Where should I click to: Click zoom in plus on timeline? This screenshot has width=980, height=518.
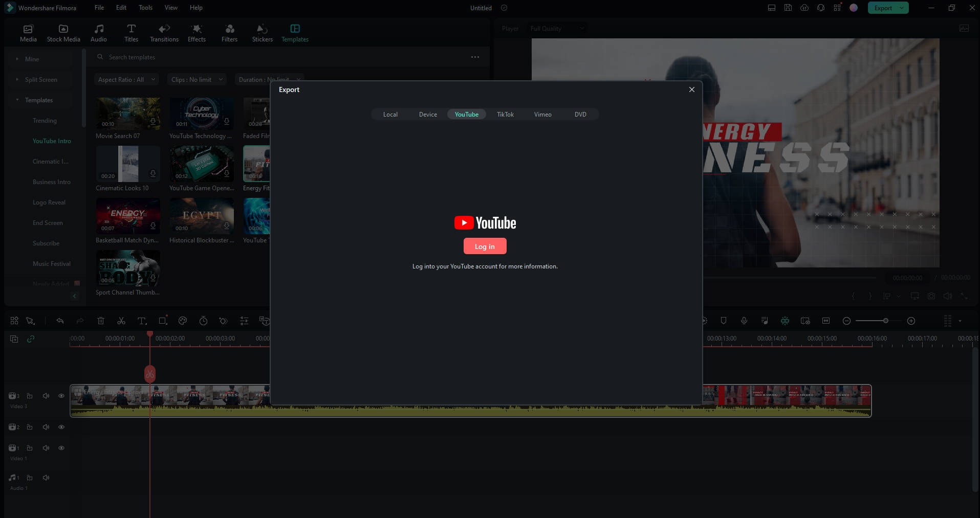coord(911,321)
